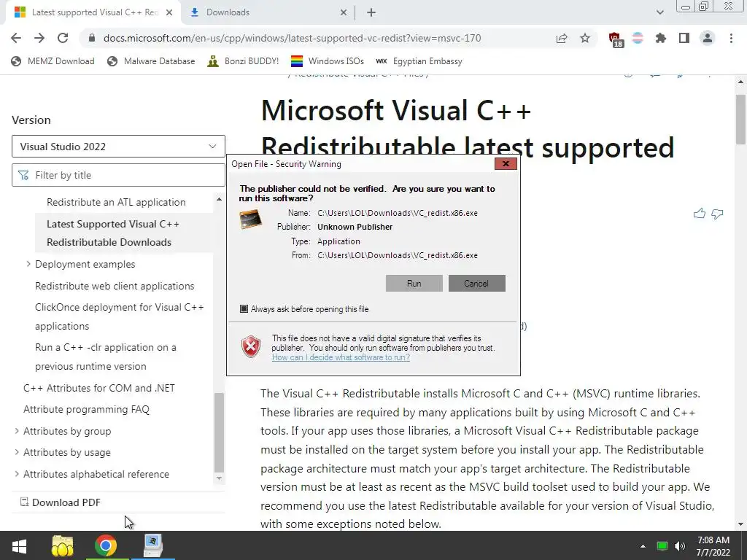Image resolution: width=747 pixels, height=560 pixels.
Task: Select the Latest supported Visual C++ tab
Action: click(x=94, y=13)
